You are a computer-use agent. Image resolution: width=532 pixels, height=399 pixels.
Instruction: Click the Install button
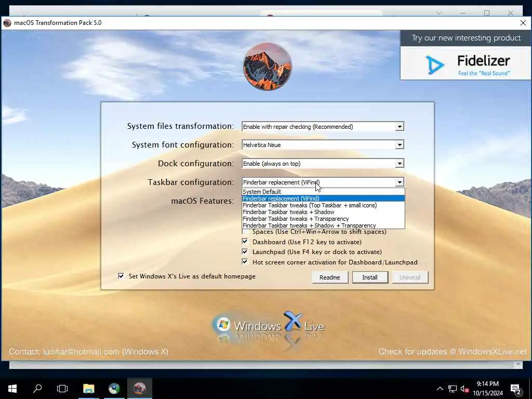point(370,277)
